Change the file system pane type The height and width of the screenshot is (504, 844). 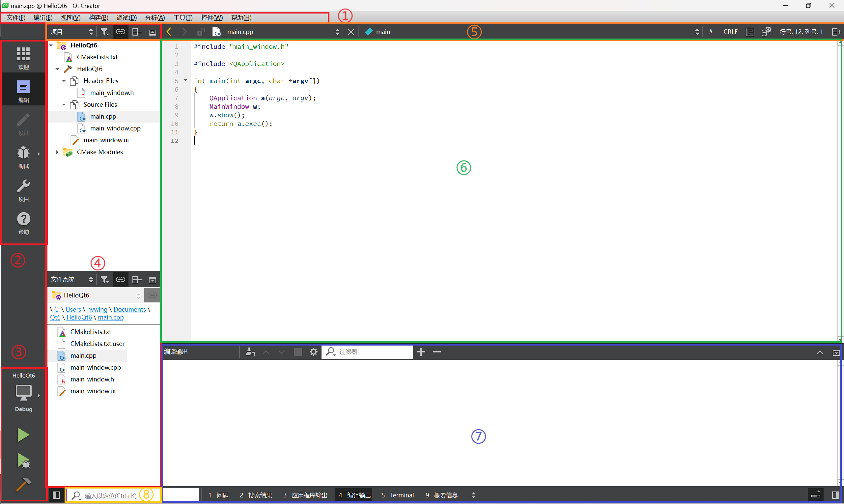72,280
